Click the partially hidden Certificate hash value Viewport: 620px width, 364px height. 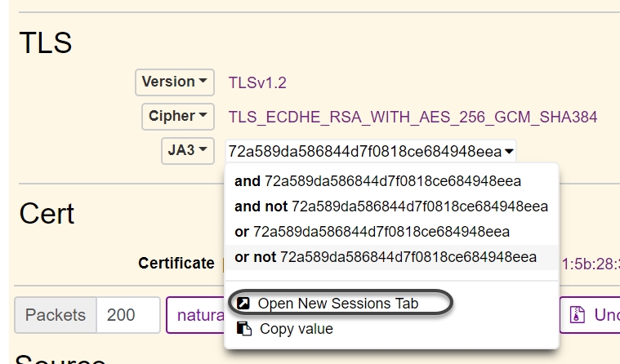tap(590, 263)
